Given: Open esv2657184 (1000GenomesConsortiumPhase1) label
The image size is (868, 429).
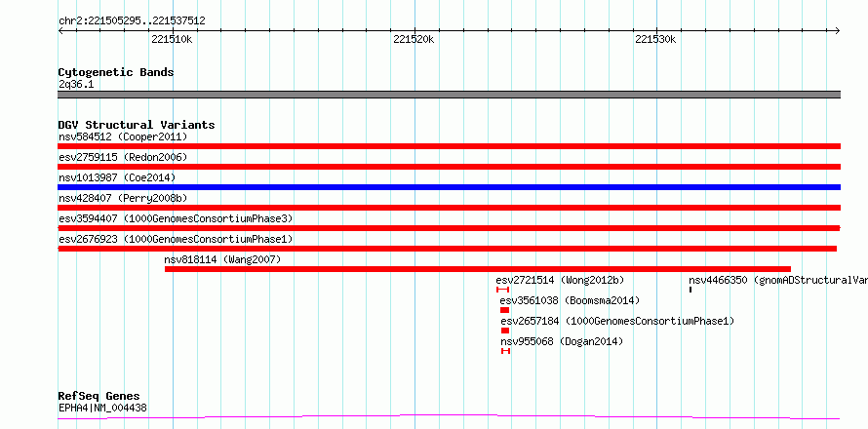Looking at the screenshot, I should [617, 321].
